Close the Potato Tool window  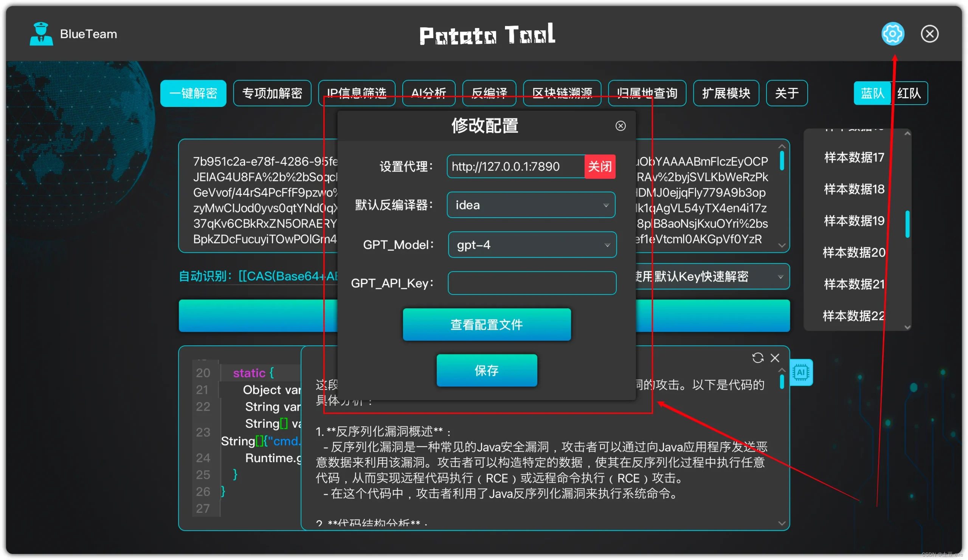pyautogui.click(x=929, y=34)
